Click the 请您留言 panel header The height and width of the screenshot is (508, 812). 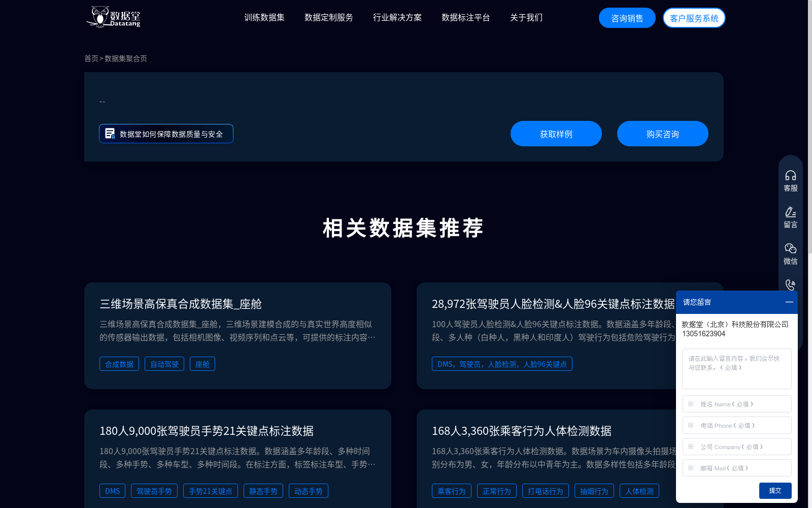point(737,302)
